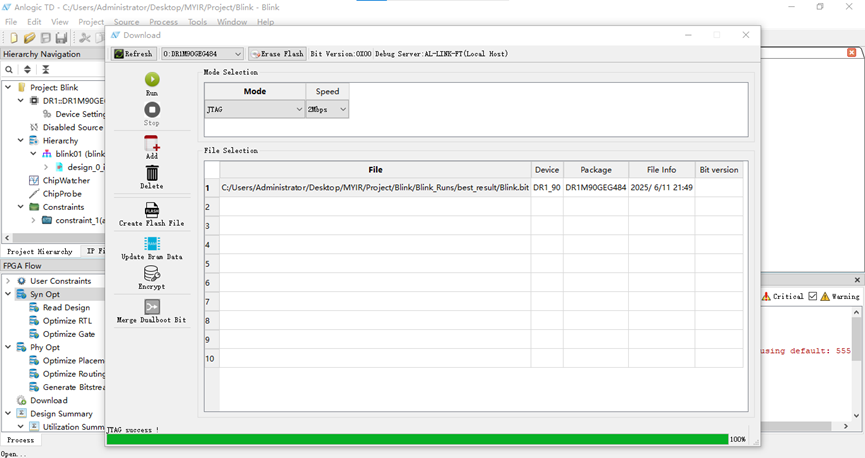The height and width of the screenshot is (458, 865).
Task: Click the Delete trash icon
Action: coord(152,173)
